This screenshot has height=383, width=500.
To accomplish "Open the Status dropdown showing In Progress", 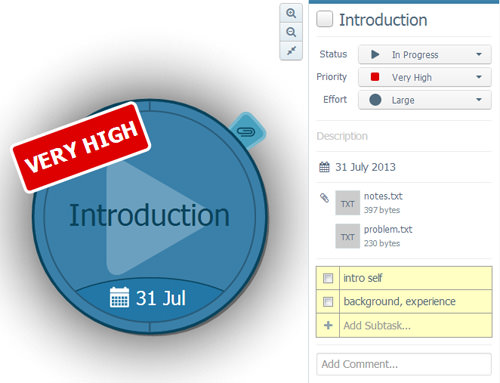I will pos(425,54).
